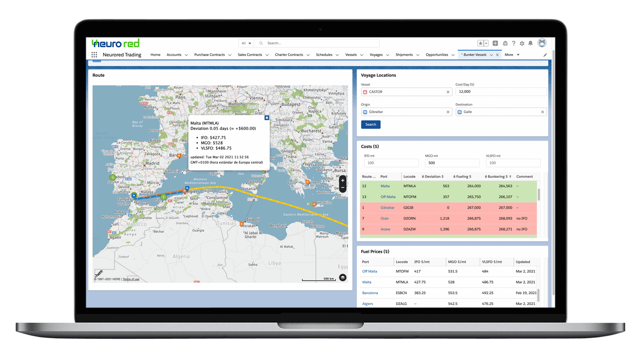The image size is (644, 360).
Task: Open the map layers button
Action: pos(342,277)
